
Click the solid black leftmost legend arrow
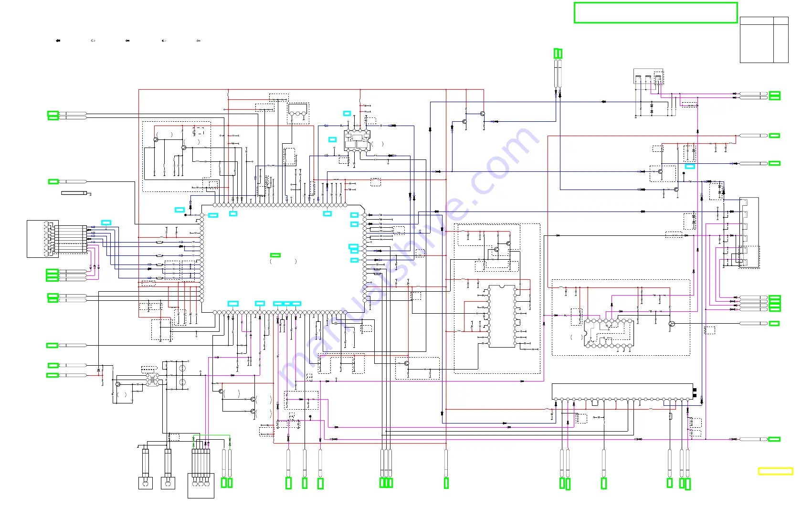click(58, 41)
